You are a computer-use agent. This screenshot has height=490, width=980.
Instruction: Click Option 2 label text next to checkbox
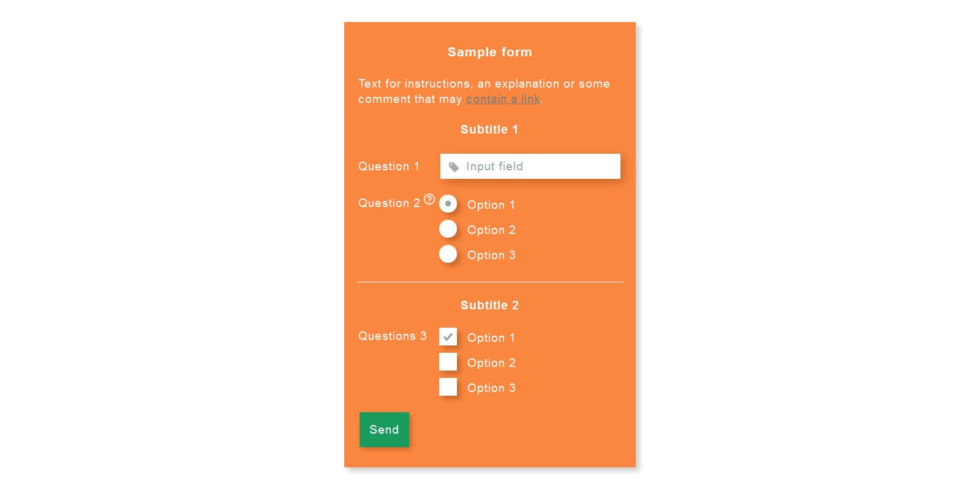click(x=491, y=363)
